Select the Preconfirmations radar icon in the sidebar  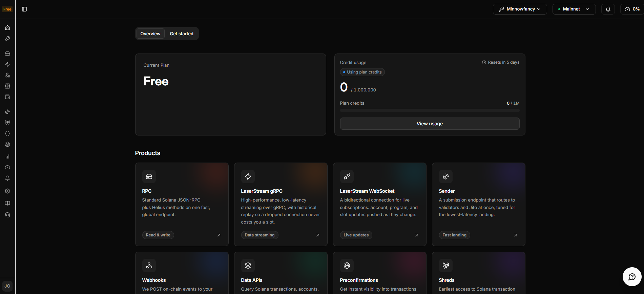tap(7, 144)
